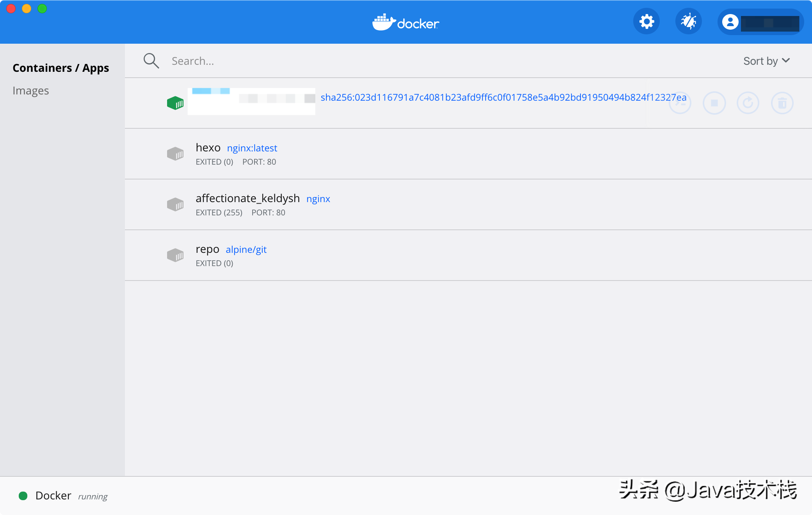812x515 pixels.
Task: Open the alpine/git image link
Action: (246, 250)
